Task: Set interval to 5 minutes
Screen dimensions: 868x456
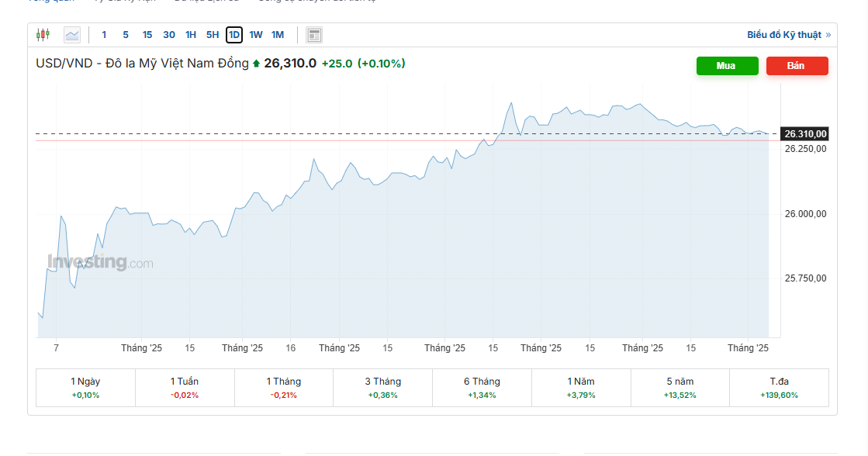Action: pyautogui.click(x=126, y=34)
